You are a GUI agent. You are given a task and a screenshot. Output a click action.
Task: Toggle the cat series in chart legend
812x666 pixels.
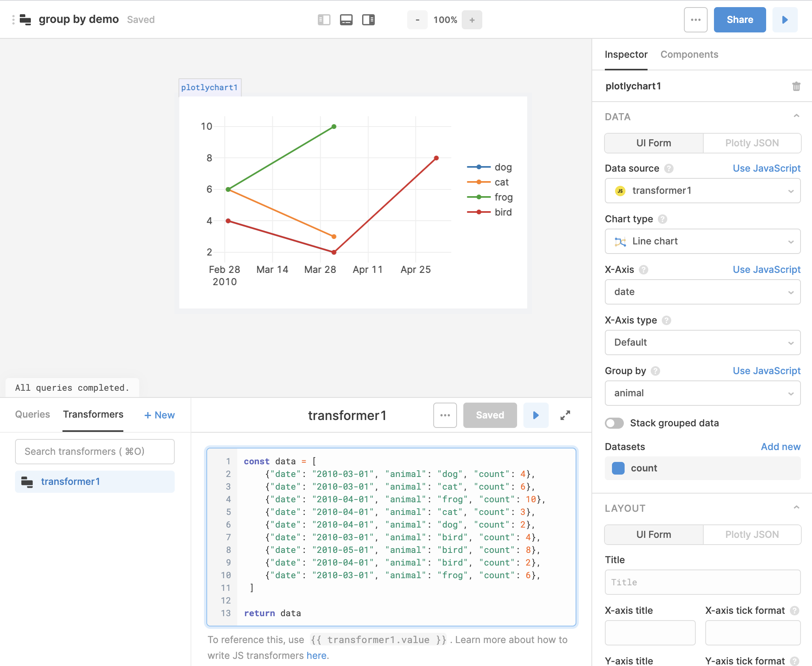(x=488, y=182)
